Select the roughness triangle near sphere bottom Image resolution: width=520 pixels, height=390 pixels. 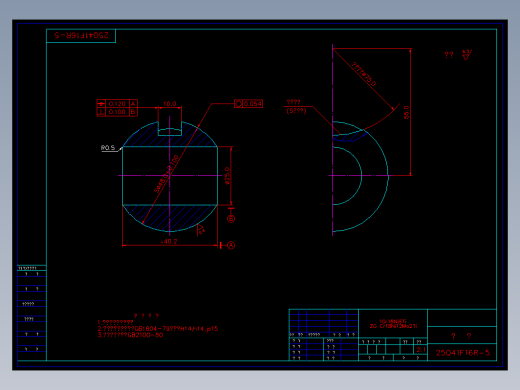pyautogui.click(x=200, y=229)
